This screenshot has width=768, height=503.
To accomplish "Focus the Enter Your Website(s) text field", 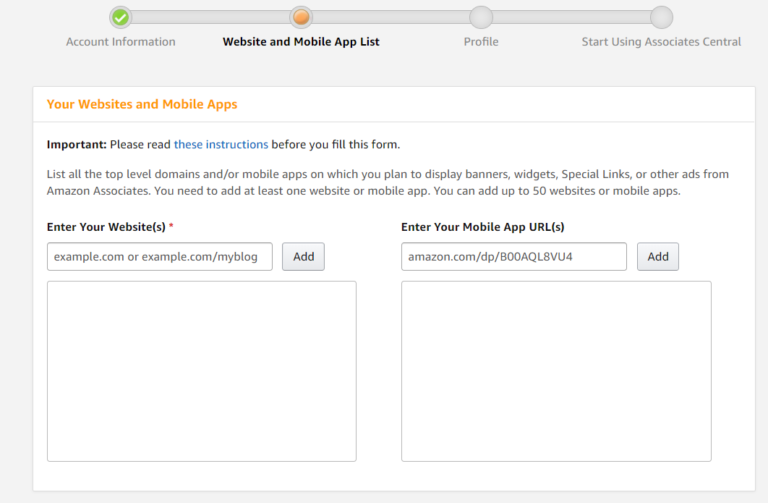I will coord(160,257).
